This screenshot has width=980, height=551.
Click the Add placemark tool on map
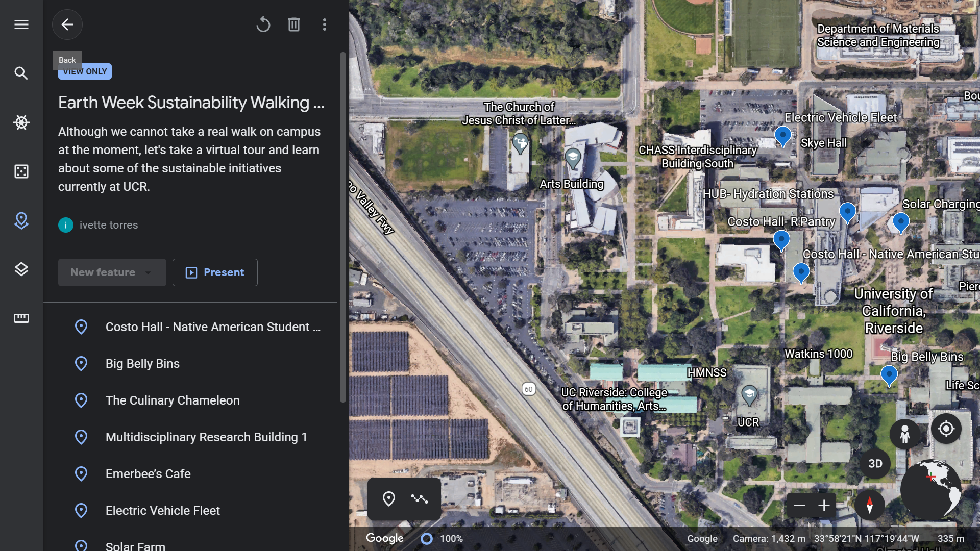388,499
